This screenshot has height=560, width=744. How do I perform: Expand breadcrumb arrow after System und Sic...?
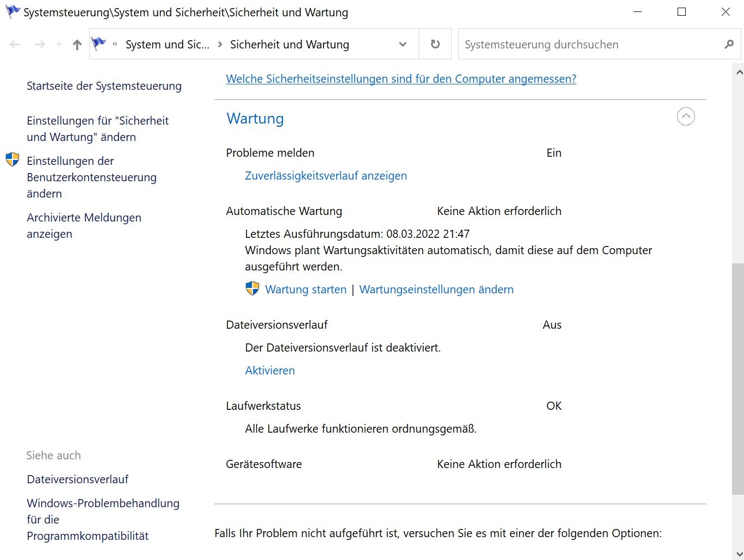click(220, 45)
